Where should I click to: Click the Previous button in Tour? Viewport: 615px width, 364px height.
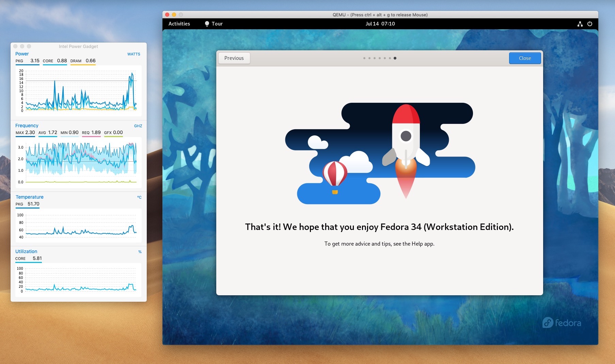point(234,58)
